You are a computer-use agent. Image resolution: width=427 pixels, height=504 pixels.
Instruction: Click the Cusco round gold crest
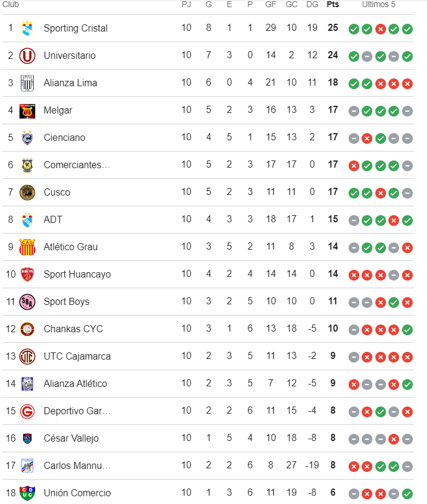[27, 192]
